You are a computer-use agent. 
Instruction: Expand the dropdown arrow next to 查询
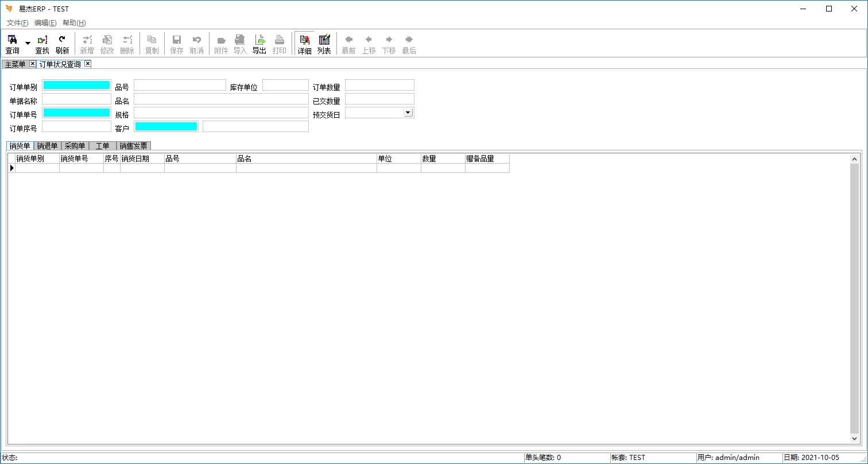[28, 44]
